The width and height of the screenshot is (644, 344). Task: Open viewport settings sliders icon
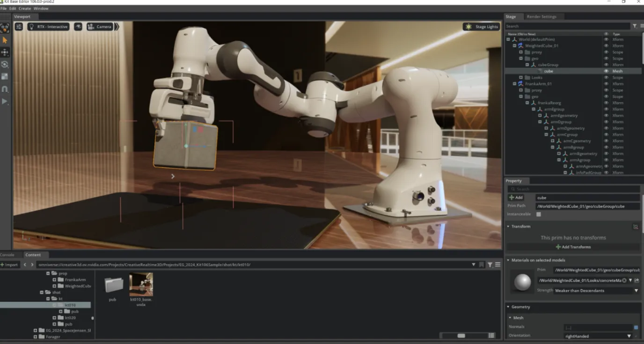19,27
